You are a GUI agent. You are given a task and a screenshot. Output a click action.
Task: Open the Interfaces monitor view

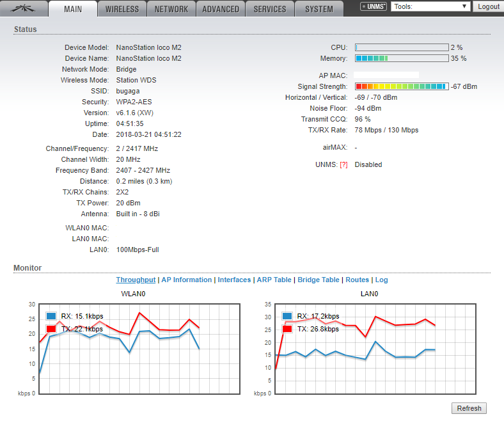click(x=234, y=280)
